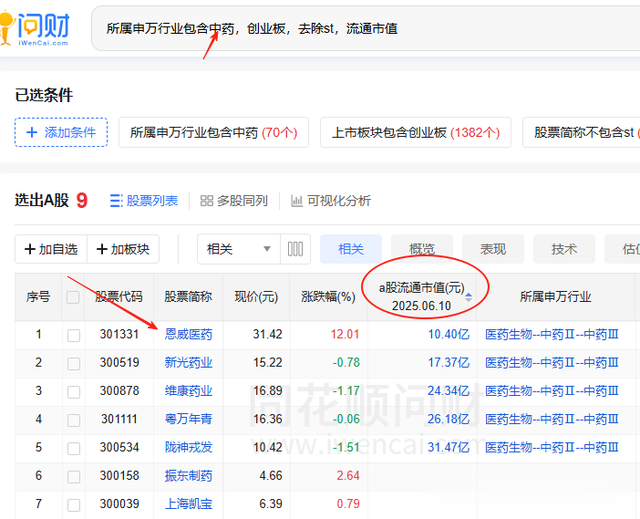The width and height of the screenshot is (640, 519).
Task: Check the box for 振东制药 row
Action: click(73, 477)
